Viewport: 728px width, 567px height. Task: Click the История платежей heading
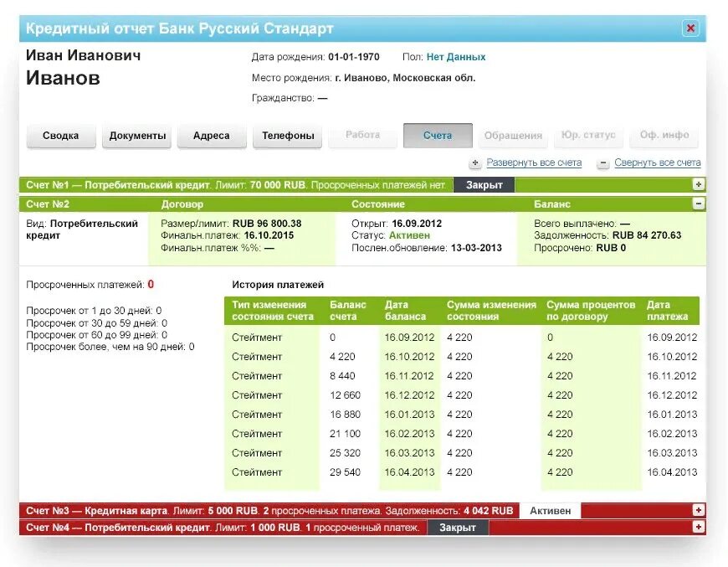pyautogui.click(x=278, y=285)
